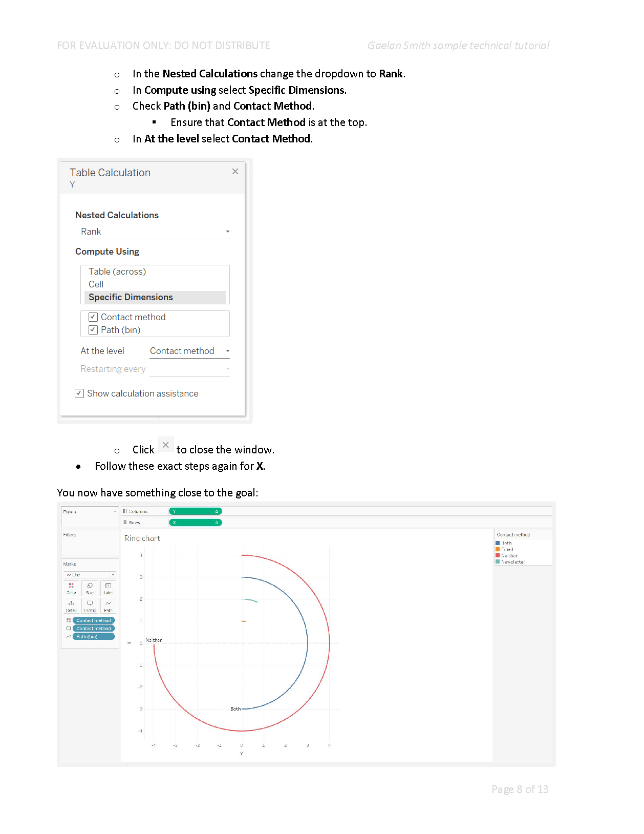Click the blue Both ring line
The width and height of the screenshot is (644, 834).
click(307, 643)
